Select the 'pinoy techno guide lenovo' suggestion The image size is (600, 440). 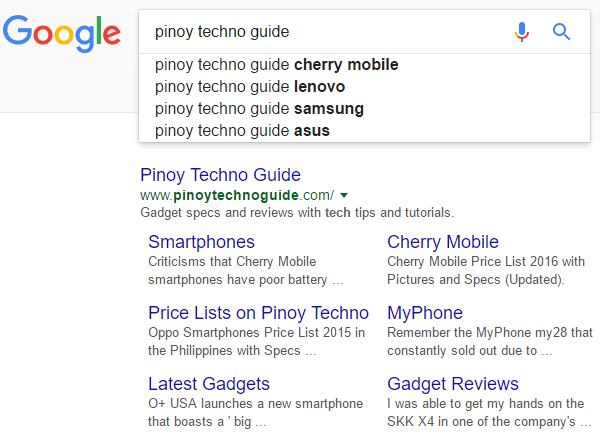coord(364,87)
